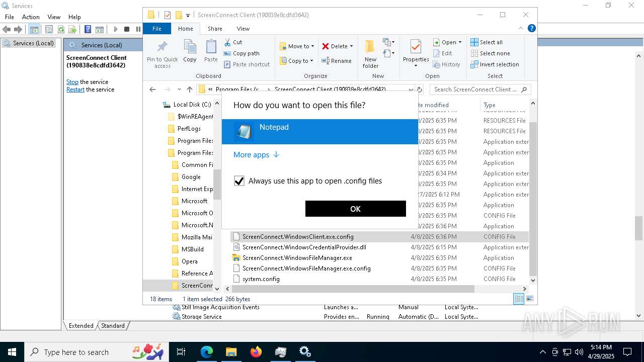Click the Properties icon in the ribbon
Viewport: 644px width, 362px height.
tap(416, 47)
